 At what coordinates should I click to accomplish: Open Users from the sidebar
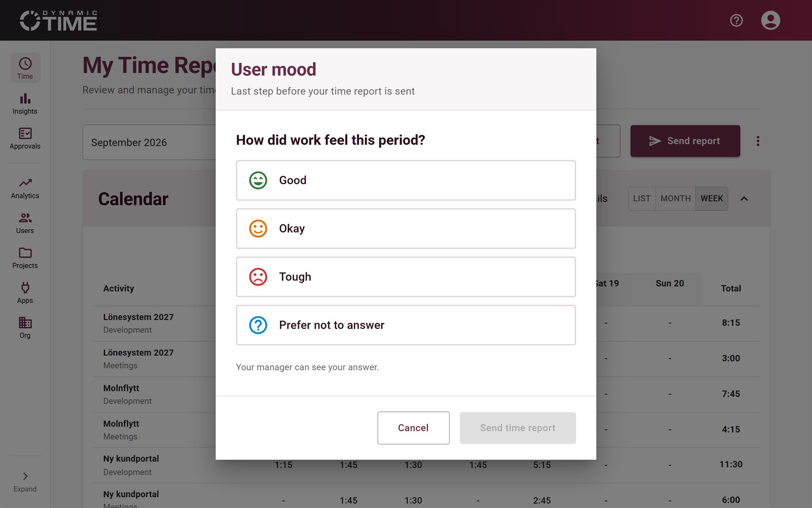coord(25,223)
